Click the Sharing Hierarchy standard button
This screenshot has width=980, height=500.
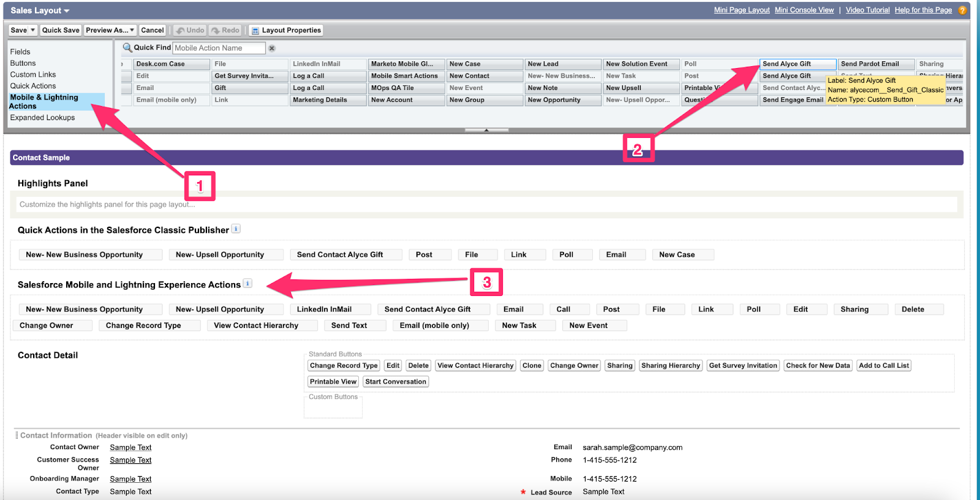[671, 366]
